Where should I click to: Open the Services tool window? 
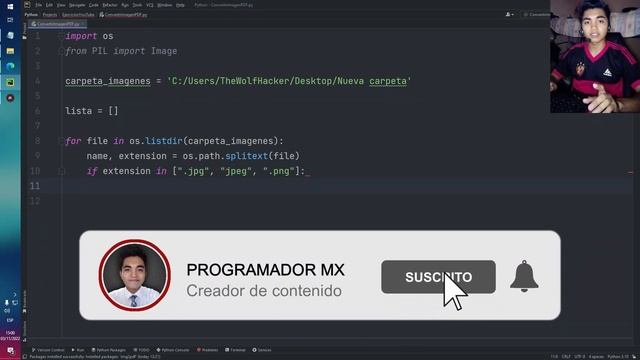tap(262, 350)
